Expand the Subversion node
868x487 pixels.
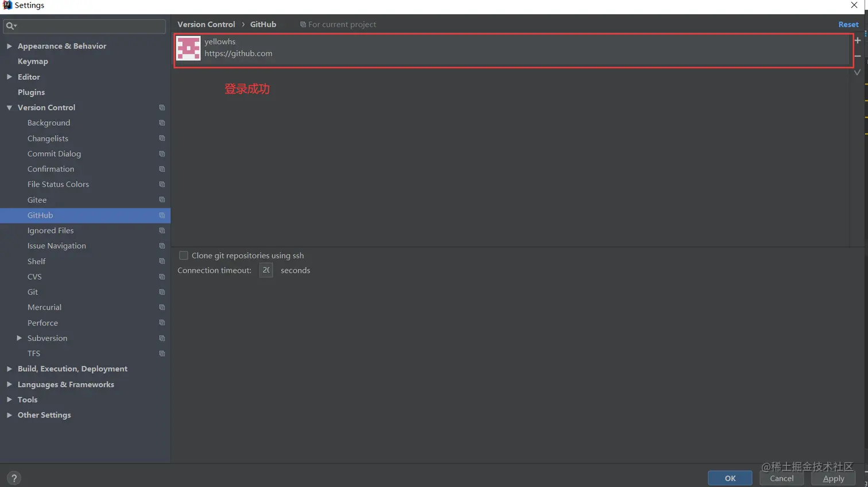coord(19,338)
